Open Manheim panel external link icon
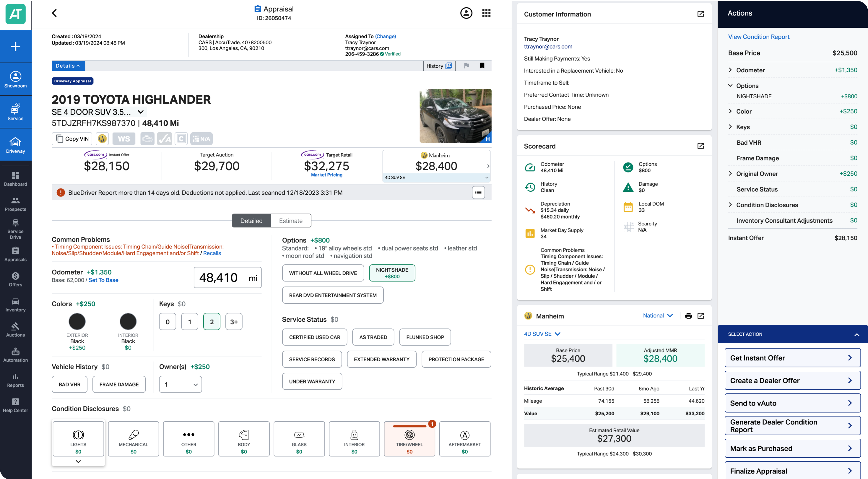Screen dimensions: 868x479 (x=700, y=316)
